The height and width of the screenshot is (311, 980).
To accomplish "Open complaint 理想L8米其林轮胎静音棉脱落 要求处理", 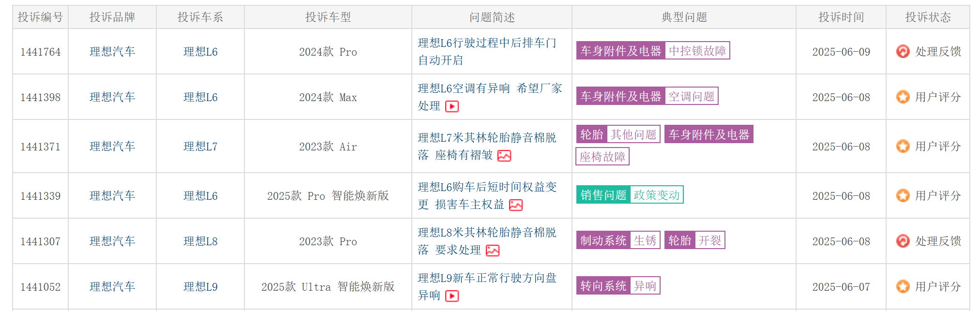I will click(487, 241).
